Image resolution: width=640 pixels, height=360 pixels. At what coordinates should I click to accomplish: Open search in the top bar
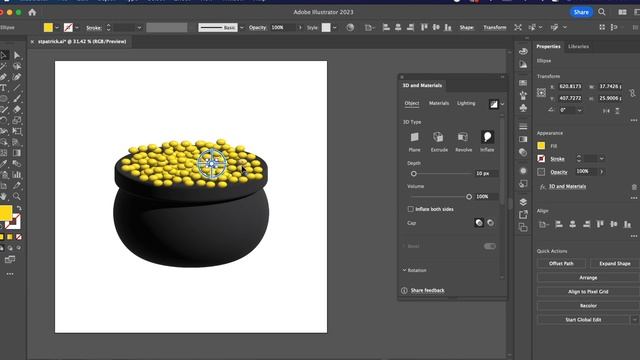602,12
